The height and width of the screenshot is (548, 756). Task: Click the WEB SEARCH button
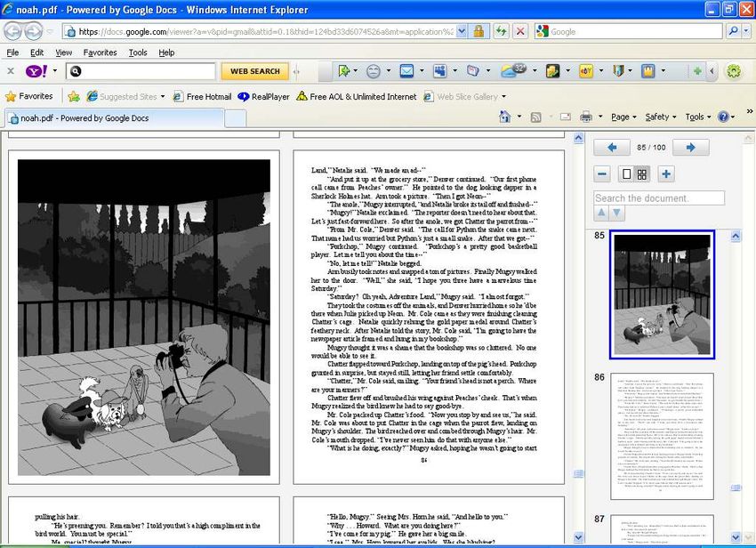[x=255, y=71]
